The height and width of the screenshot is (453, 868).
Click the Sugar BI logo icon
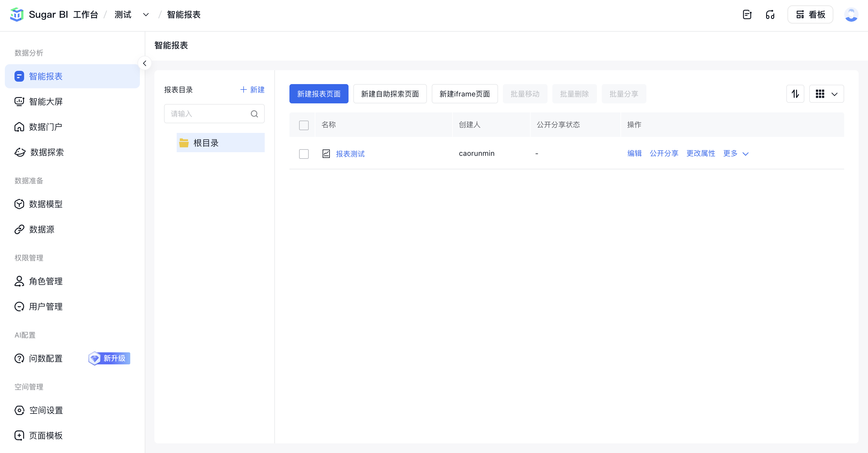(17, 15)
